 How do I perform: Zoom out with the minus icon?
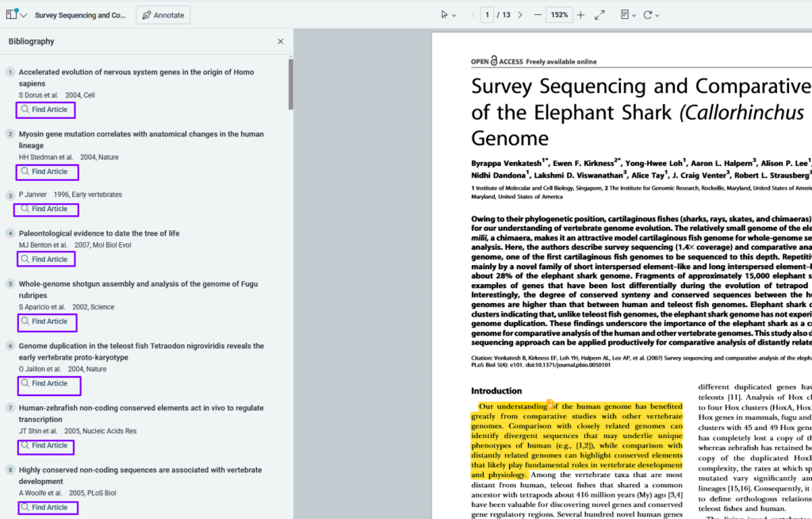538,15
